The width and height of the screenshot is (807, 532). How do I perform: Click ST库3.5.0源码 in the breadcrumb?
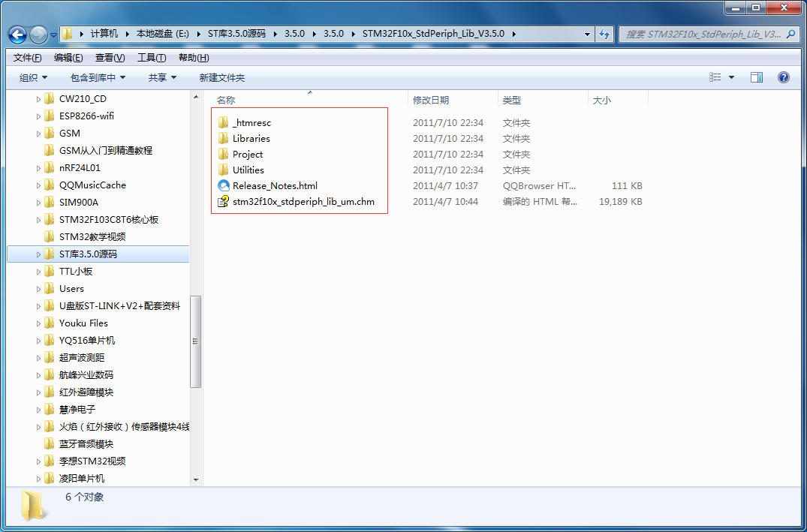[236, 34]
